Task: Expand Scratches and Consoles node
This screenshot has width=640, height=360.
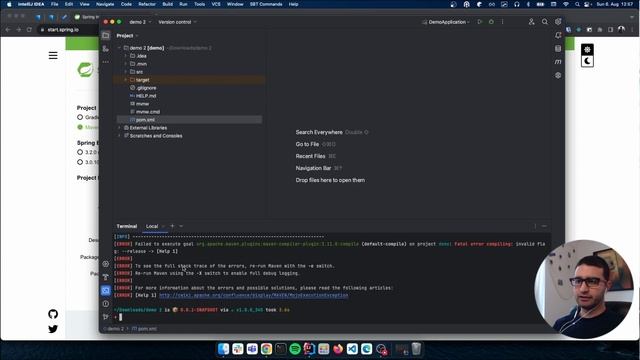Action: point(119,136)
